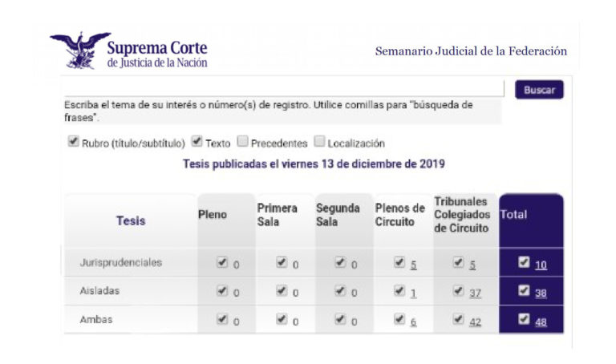Open the Aisladas total link 38
This screenshot has height=364, width=616.
tap(541, 293)
